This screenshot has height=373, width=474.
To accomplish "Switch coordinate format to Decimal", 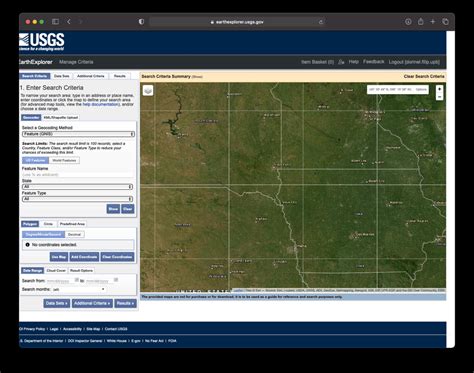I will pos(74,234).
